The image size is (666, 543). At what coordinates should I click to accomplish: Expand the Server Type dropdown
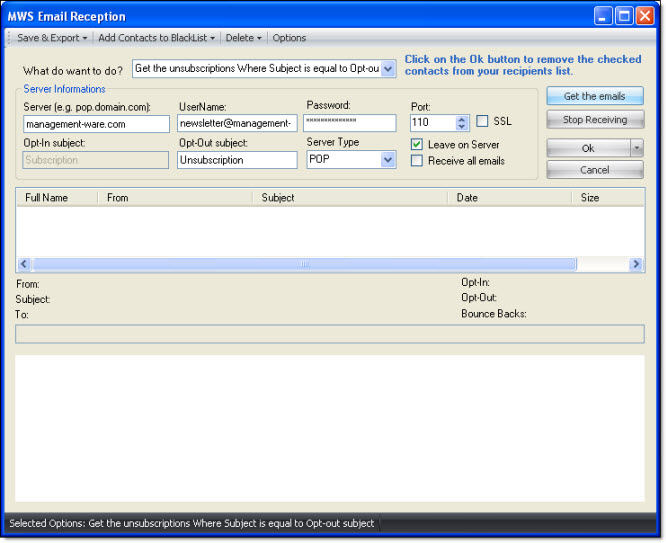[x=388, y=160]
